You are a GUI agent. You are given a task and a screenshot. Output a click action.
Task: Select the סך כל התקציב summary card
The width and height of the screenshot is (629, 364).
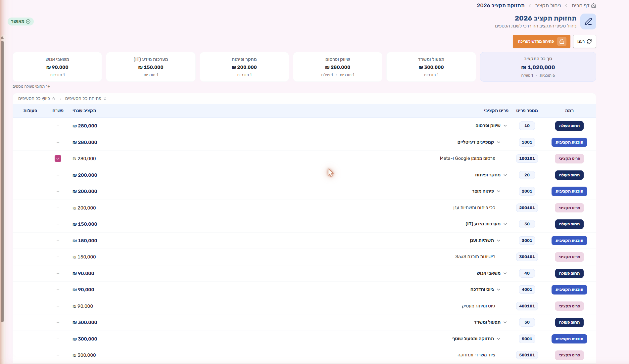(x=538, y=67)
